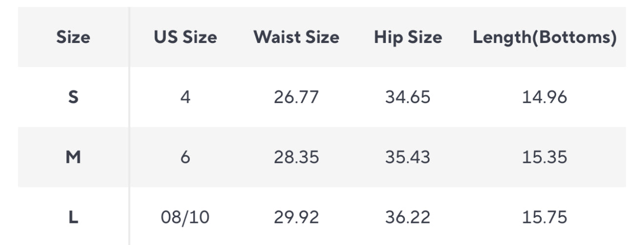Select the Waist Size header
The height and width of the screenshot is (245, 644).
click(x=296, y=38)
